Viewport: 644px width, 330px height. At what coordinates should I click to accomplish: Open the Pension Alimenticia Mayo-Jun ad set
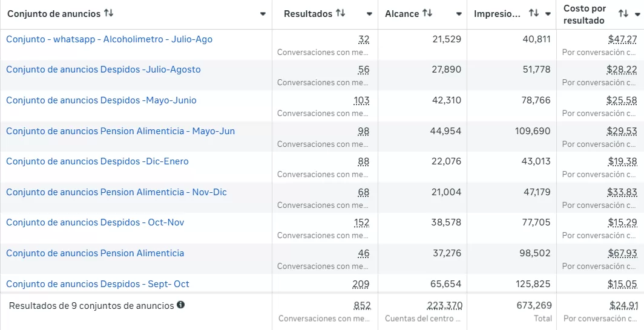click(x=120, y=131)
